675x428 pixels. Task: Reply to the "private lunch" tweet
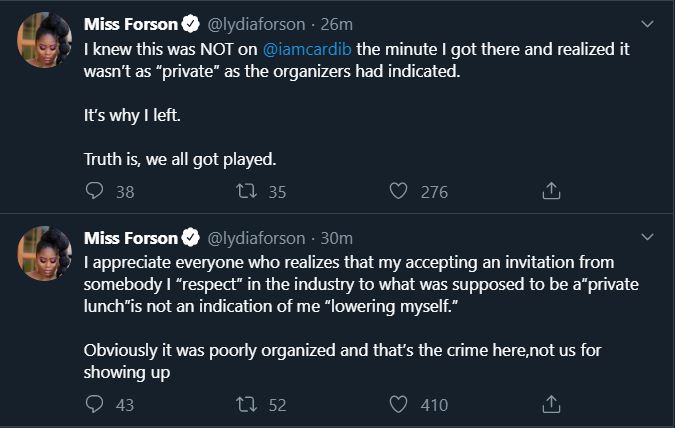click(x=95, y=405)
